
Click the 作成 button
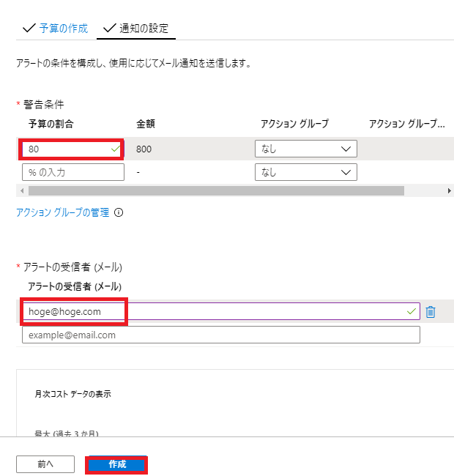pyautogui.click(x=116, y=464)
